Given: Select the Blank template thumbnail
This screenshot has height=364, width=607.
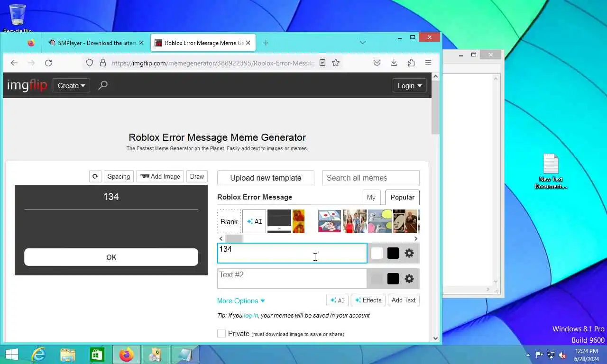Looking at the screenshot, I should tap(229, 221).
